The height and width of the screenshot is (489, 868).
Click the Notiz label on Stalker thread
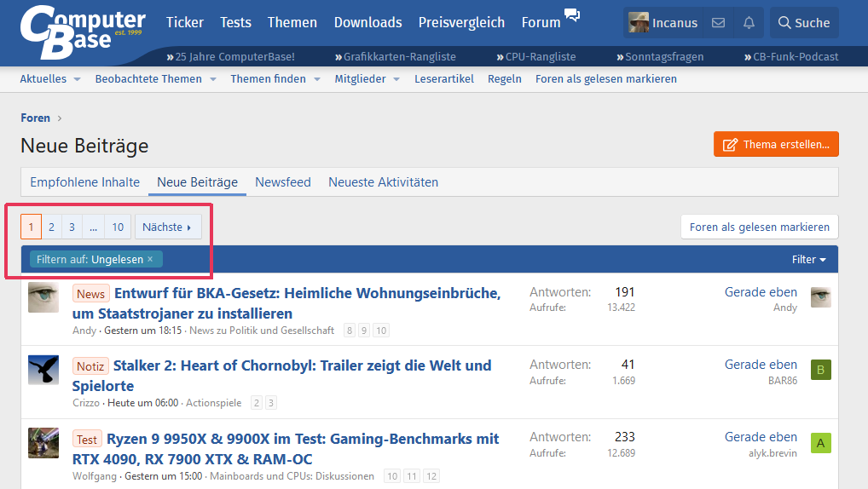[90, 366]
